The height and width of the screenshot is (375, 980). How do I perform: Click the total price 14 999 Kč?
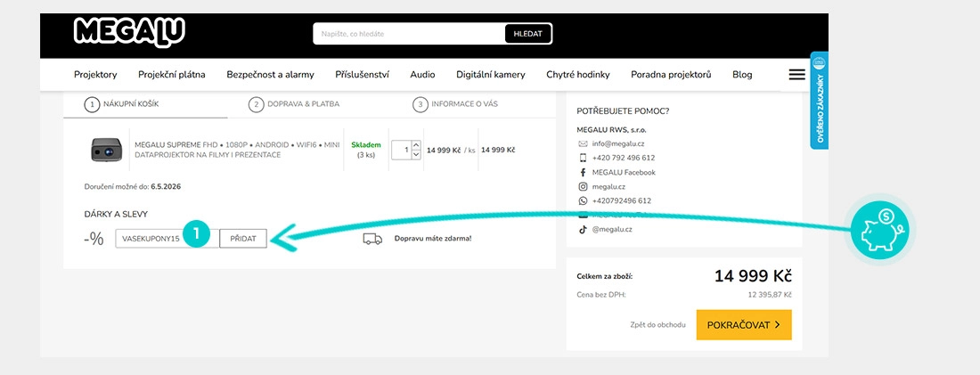(753, 276)
